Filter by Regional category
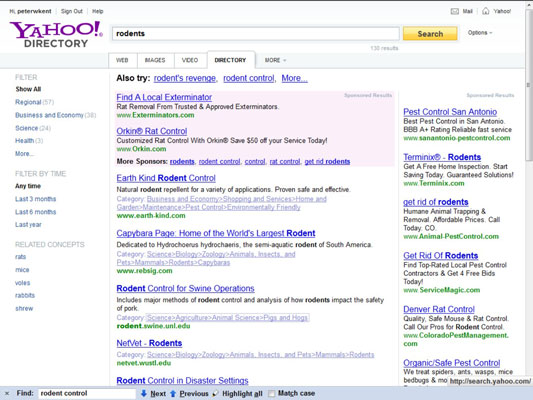This screenshot has height=400, width=533. tap(28, 102)
